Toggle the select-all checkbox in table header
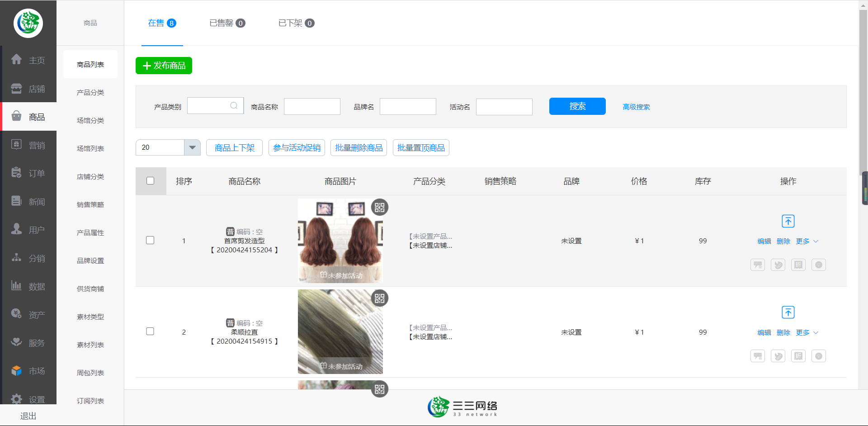868x426 pixels. tap(151, 181)
